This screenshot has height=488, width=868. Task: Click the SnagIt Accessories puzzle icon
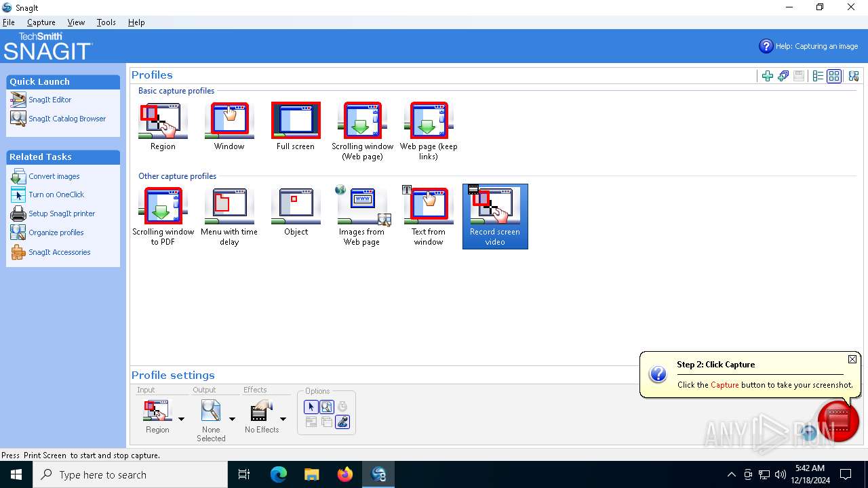[18, 252]
